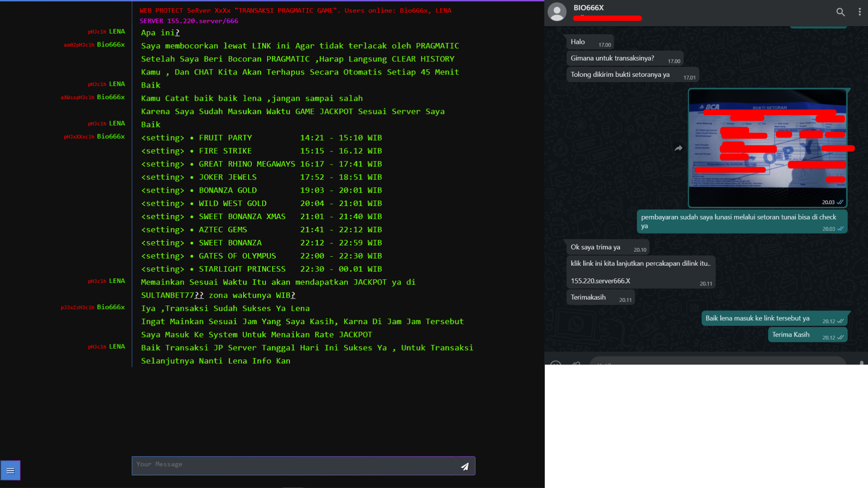Select the server link 155.220.server666

pos(599,280)
